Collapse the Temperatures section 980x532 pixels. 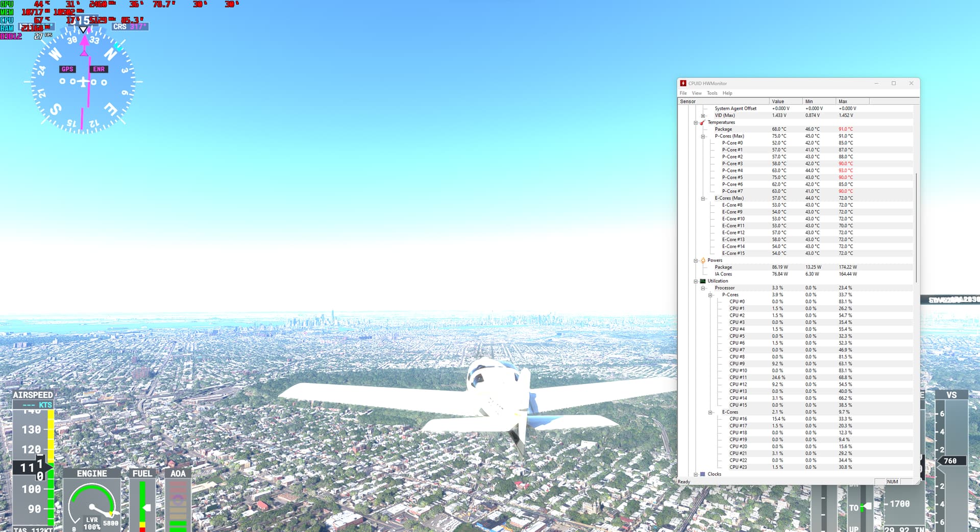point(696,122)
